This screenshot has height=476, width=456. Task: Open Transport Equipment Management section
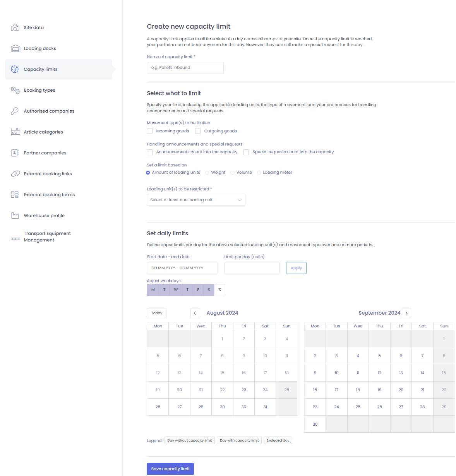47,236
